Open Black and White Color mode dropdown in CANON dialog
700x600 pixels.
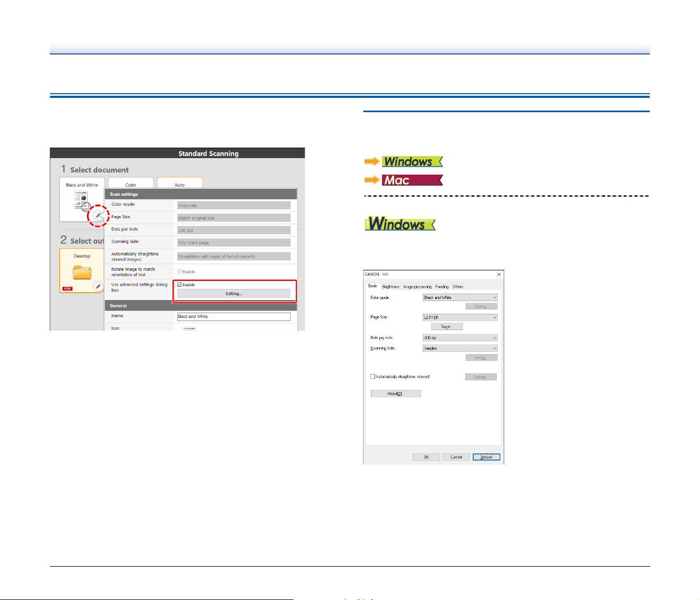[460, 297]
